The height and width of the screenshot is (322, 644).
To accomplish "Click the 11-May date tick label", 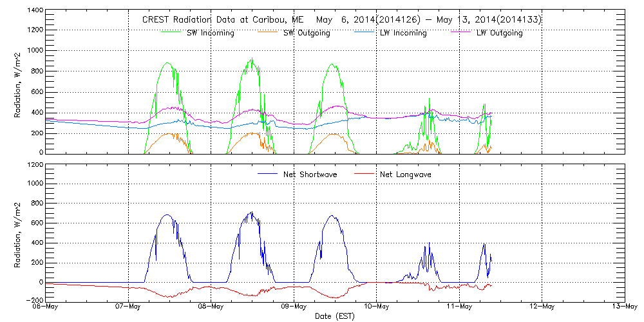I will tap(459, 307).
